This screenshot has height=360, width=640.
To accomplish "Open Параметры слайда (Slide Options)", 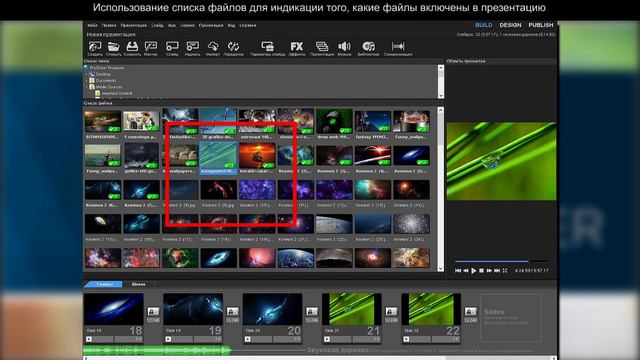I will coord(267,48).
